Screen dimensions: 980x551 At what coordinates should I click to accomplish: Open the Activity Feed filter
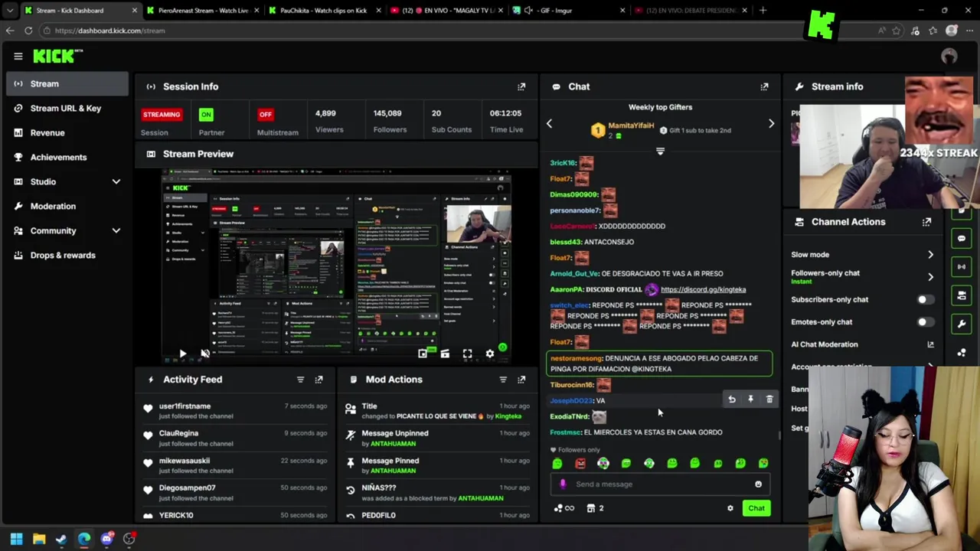[300, 380]
